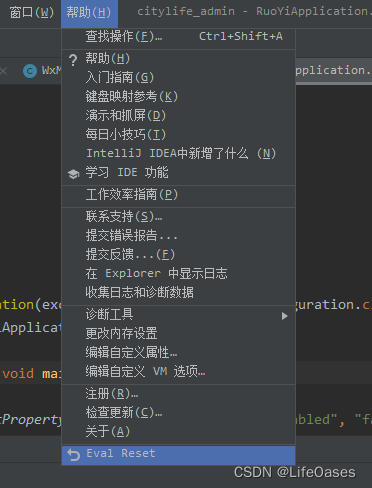Select 收集日志和诊断数据 entry
372x488 pixels.
tap(178, 293)
